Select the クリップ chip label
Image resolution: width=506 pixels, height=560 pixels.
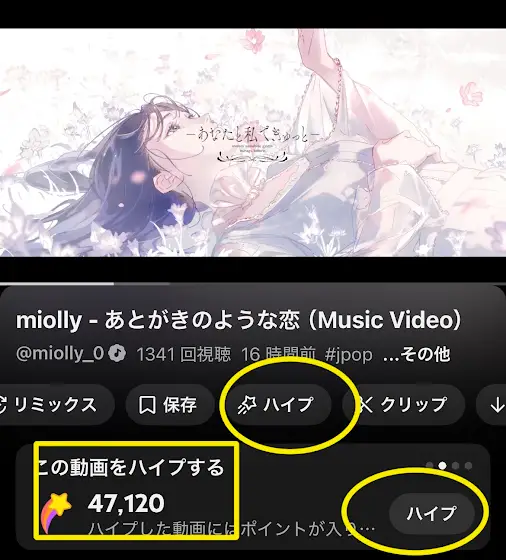414,405
